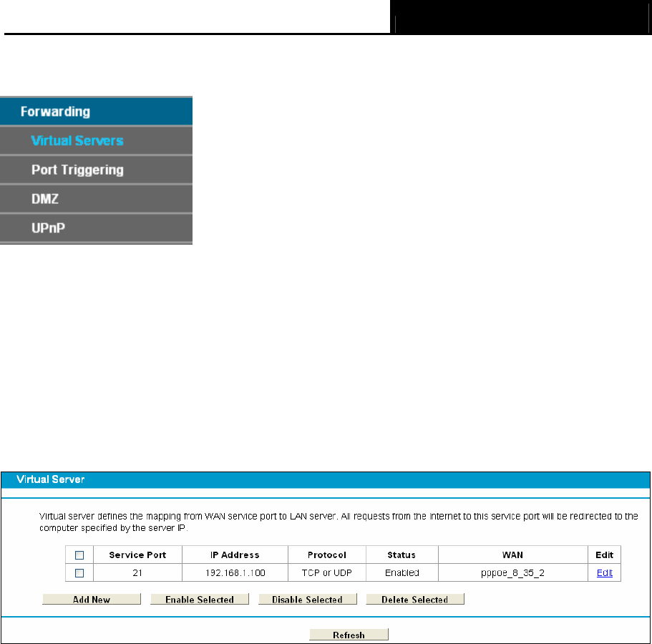Click the Status column header
Screen dimensions: 652x644
[x=402, y=555]
